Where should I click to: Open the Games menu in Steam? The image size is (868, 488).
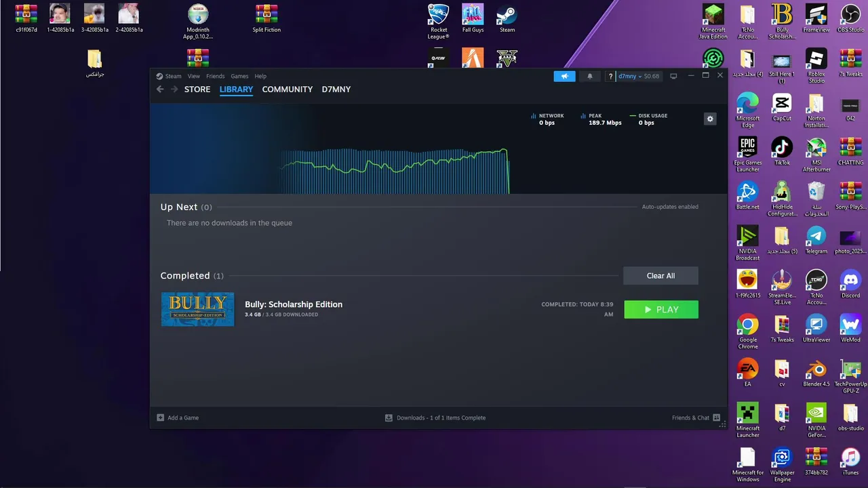(239, 76)
